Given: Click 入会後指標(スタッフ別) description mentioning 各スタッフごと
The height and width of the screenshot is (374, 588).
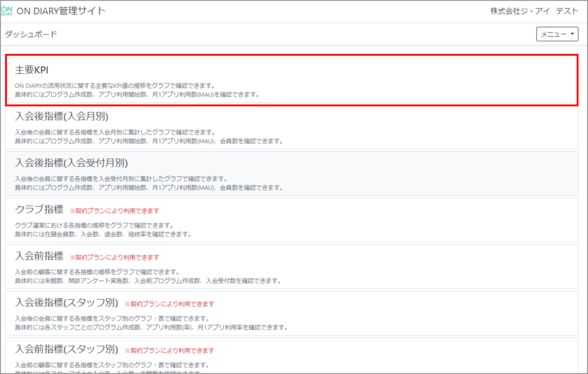Looking at the screenshot, I should coord(151,328).
